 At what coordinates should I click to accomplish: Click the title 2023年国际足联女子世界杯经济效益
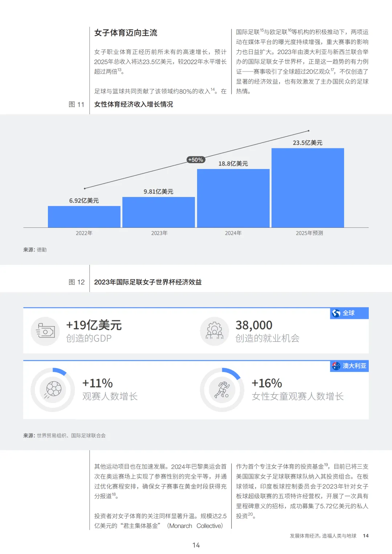click(148, 282)
